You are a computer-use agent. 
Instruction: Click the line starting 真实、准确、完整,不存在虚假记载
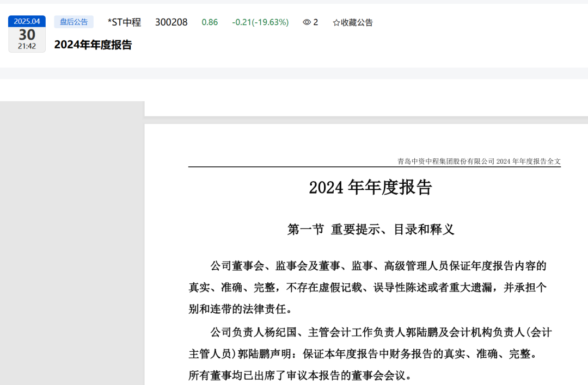[367, 287]
